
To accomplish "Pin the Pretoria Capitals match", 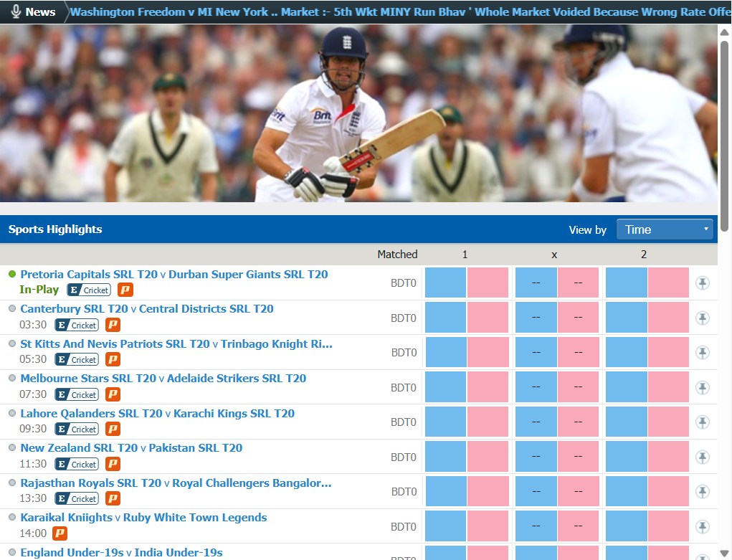I will point(703,283).
